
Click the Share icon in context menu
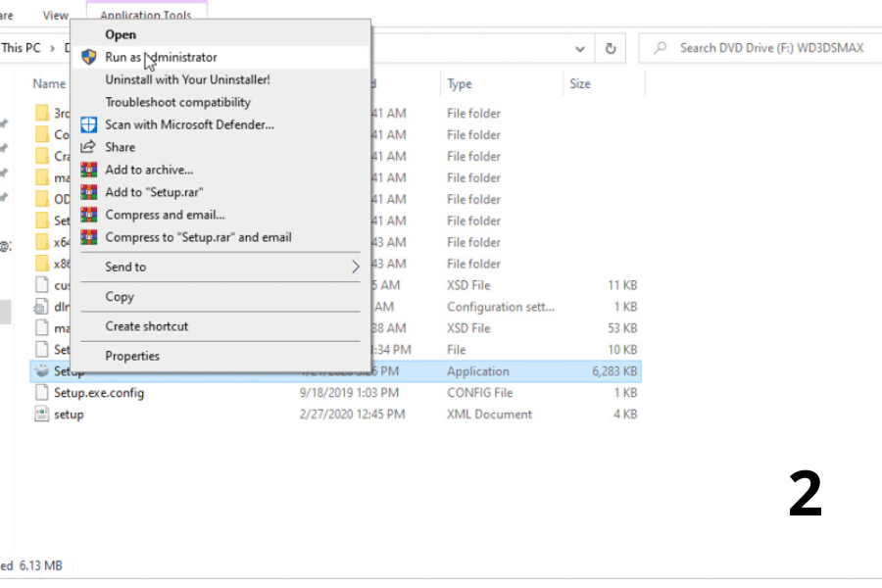coord(89,147)
